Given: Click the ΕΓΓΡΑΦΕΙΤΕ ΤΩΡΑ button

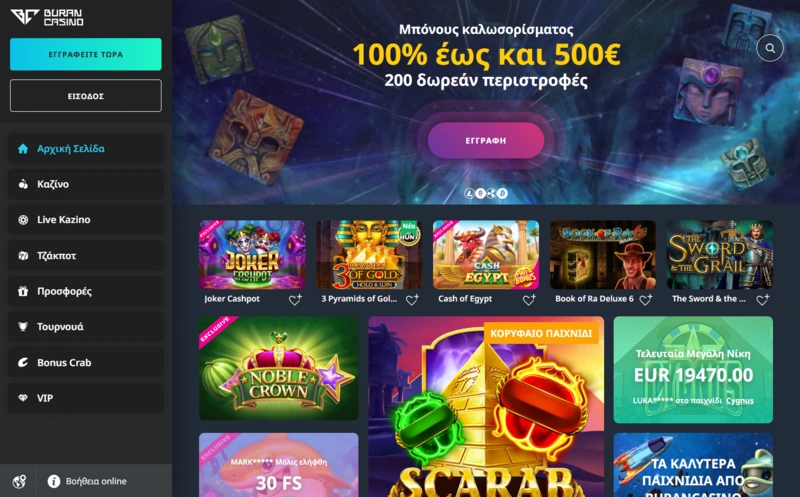Looking at the screenshot, I should (86, 54).
